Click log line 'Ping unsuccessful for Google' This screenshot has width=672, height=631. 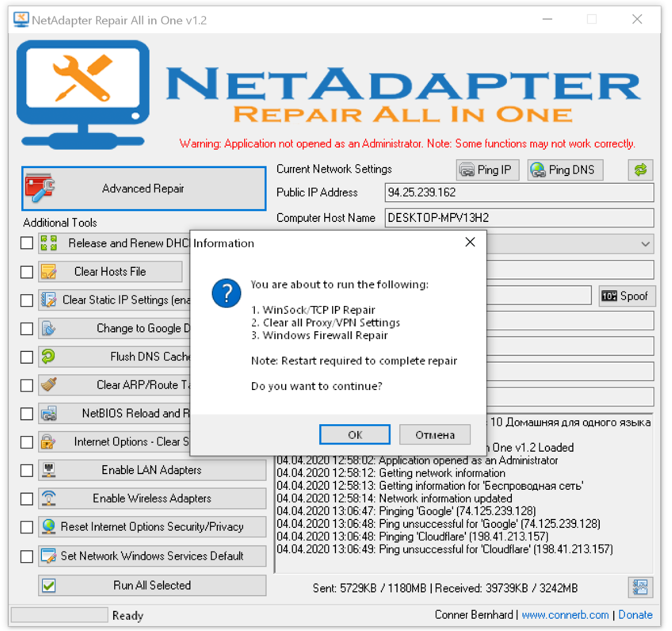point(438,523)
